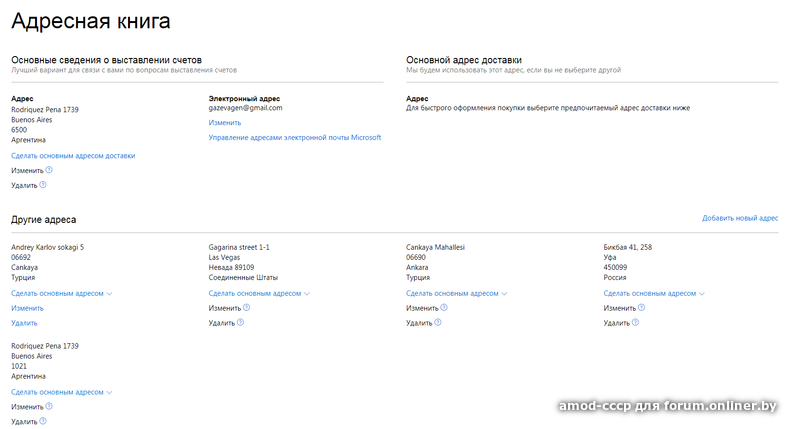Click info icon next to Cankaya Mahallesi Изменить
This screenshot has height=429, width=800.
click(x=444, y=308)
